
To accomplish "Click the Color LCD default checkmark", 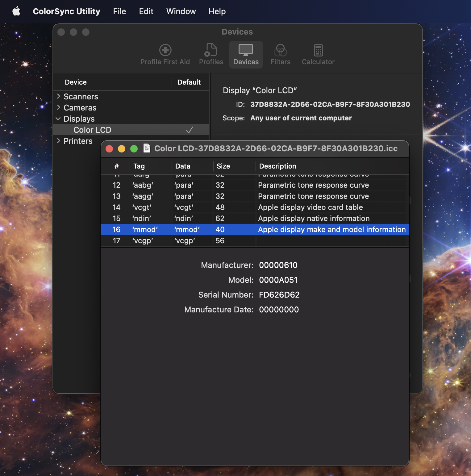I will (189, 130).
